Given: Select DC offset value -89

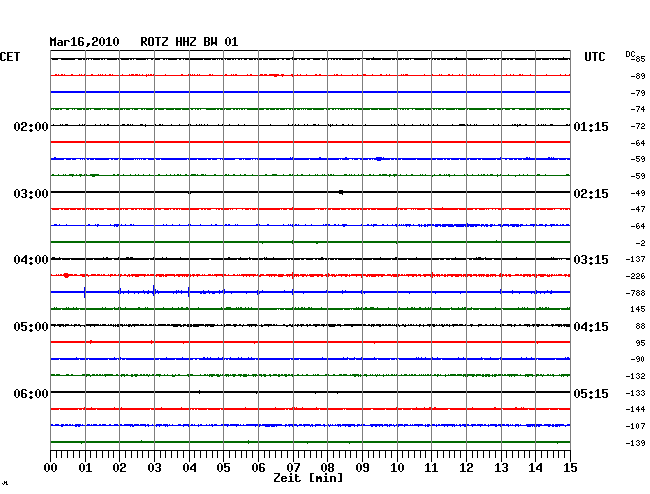Looking at the screenshot, I should click(638, 76).
